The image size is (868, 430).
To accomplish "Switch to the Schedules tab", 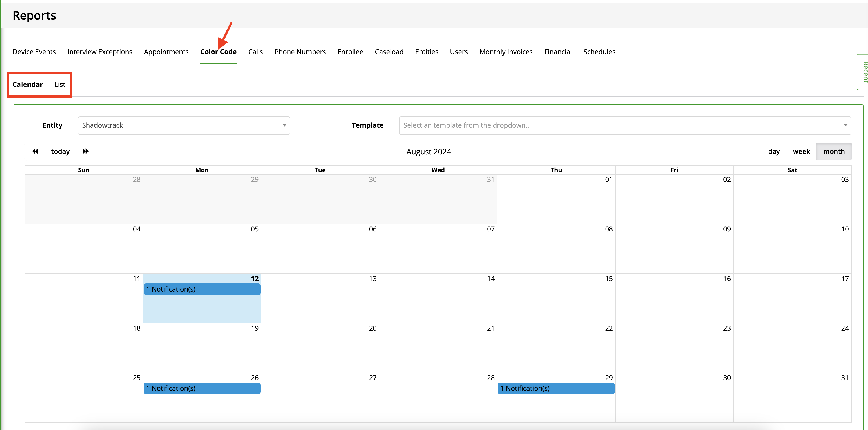I will coord(599,52).
